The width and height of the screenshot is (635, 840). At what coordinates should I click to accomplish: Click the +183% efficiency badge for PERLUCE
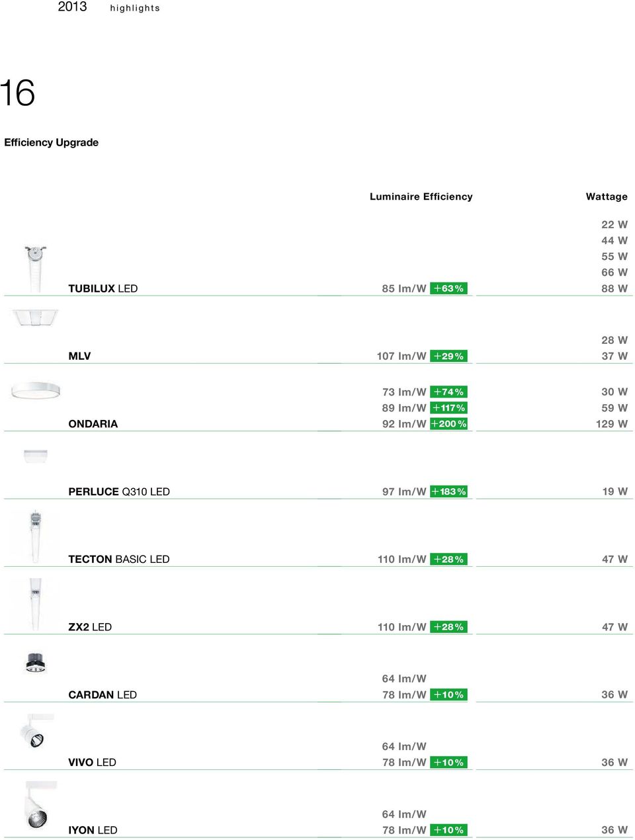click(448, 491)
